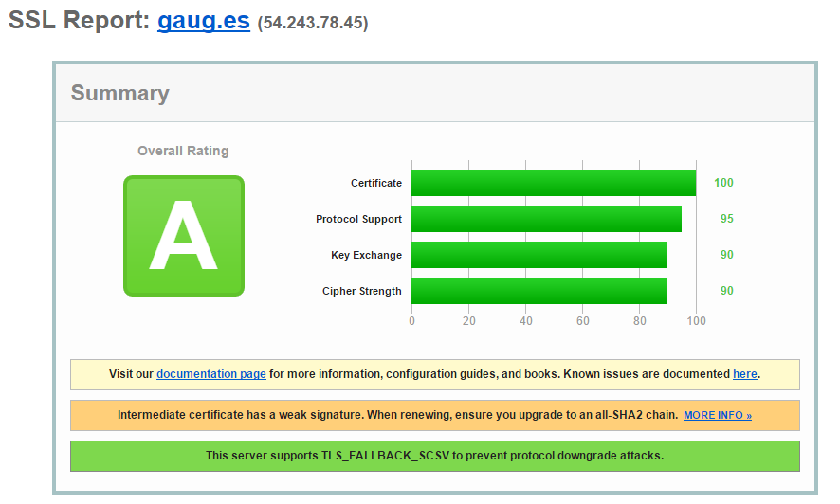The height and width of the screenshot is (504, 840).
Task: Click the green A grade badge
Action: [184, 236]
